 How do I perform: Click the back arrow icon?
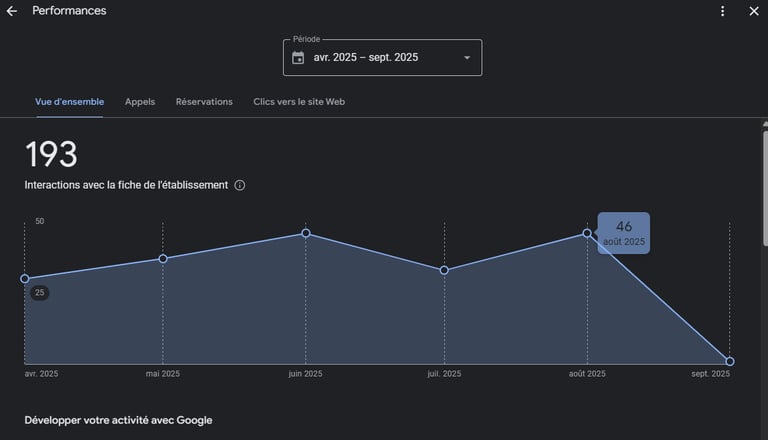click(12, 11)
